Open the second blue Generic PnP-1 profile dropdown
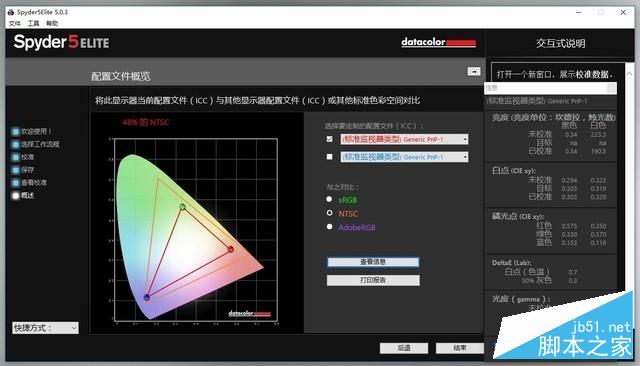Viewport: 640px width, 366px height. pyautogui.click(x=404, y=157)
